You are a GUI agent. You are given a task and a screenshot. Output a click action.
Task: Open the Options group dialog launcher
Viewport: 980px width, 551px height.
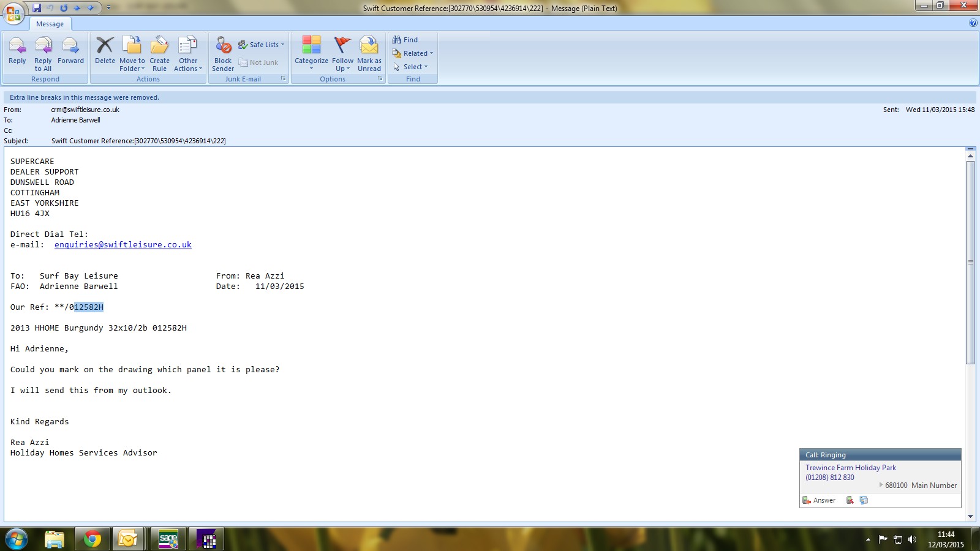(x=380, y=78)
